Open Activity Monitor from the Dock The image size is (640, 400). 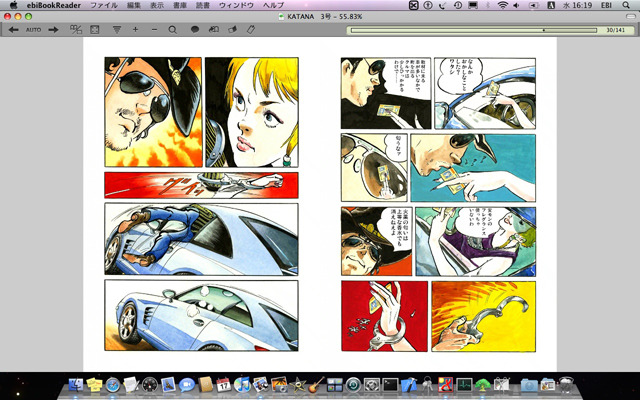click(464, 384)
